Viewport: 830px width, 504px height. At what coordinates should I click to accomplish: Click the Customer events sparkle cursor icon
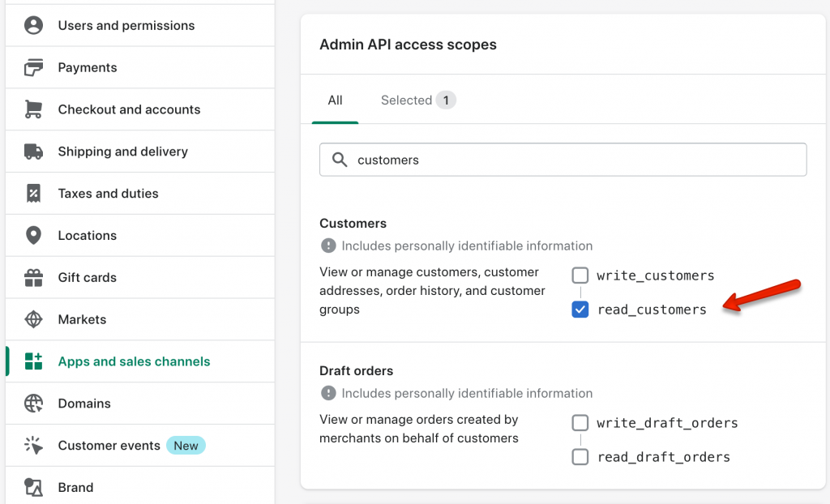point(33,445)
